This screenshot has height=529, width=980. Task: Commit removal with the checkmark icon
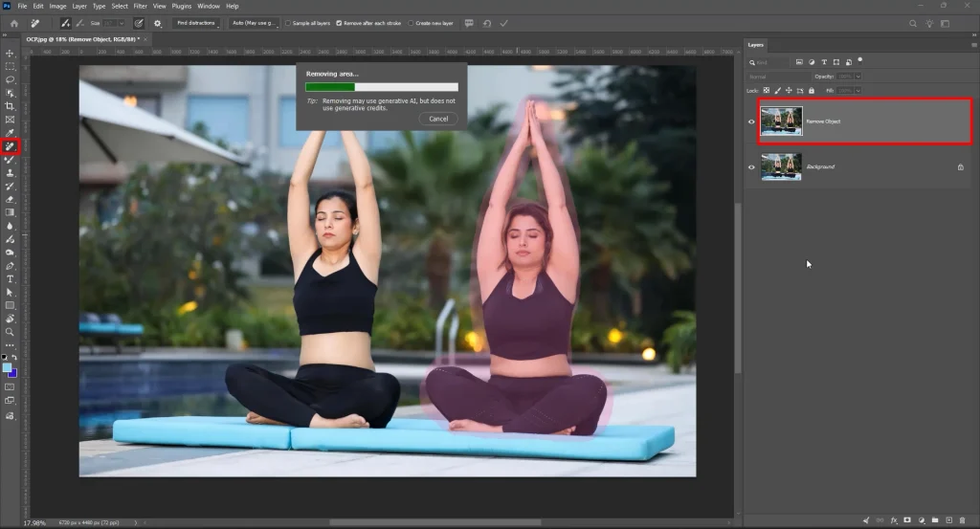pyautogui.click(x=503, y=23)
